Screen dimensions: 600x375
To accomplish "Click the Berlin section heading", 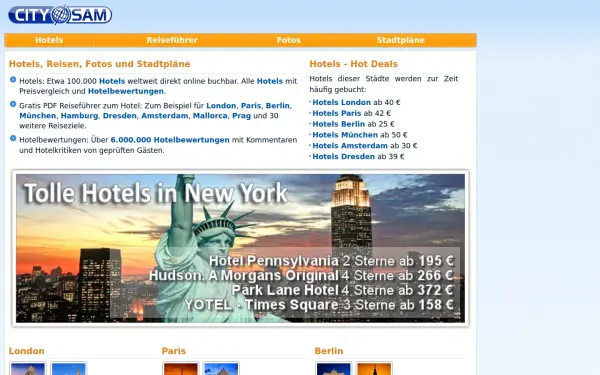I will (x=329, y=351).
